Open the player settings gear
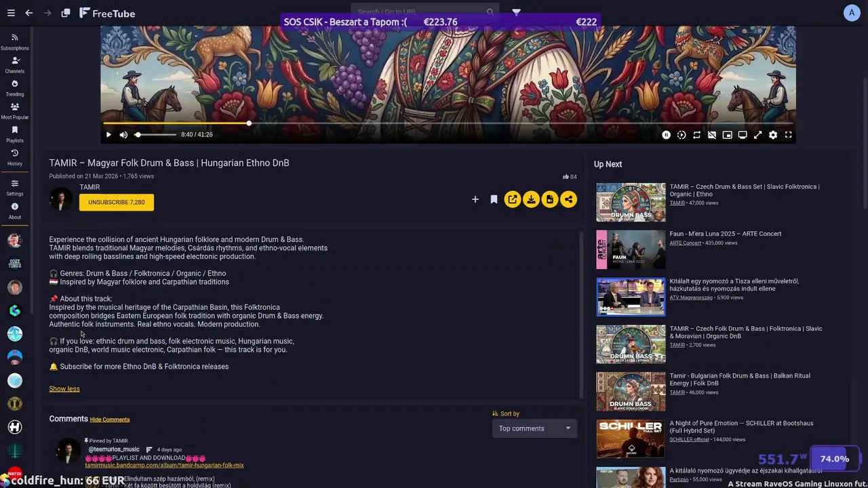The width and height of the screenshot is (868, 488). click(773, 135)
